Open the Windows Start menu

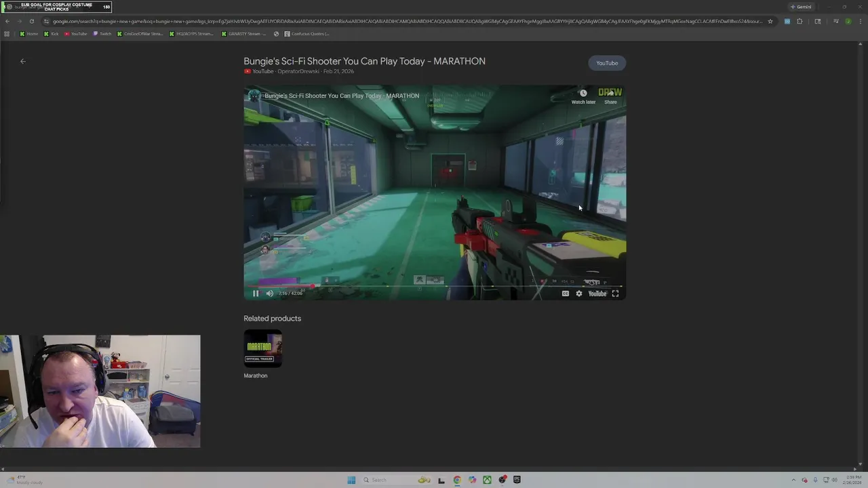[351, 480]
